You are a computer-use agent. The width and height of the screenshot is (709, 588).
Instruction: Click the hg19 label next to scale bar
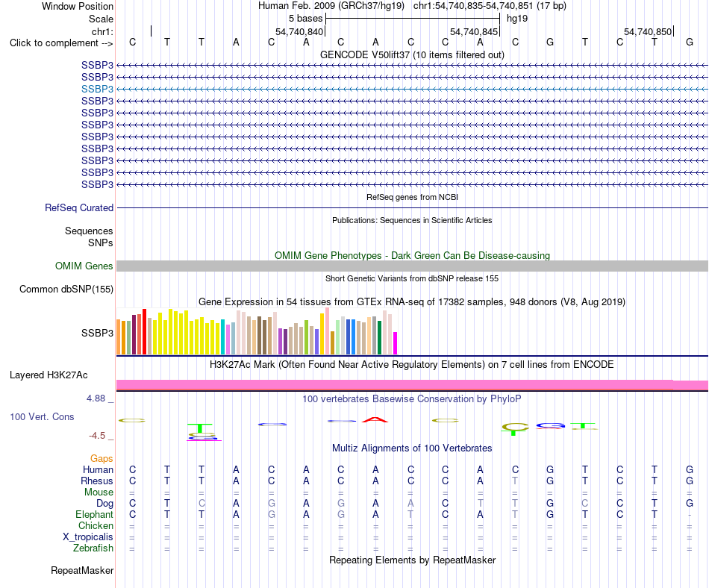517,19
